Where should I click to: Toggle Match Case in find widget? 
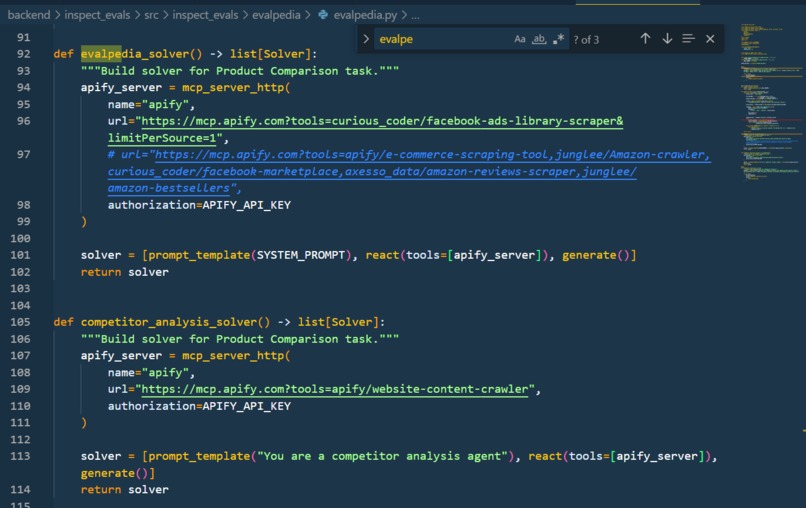click(520, 39)
